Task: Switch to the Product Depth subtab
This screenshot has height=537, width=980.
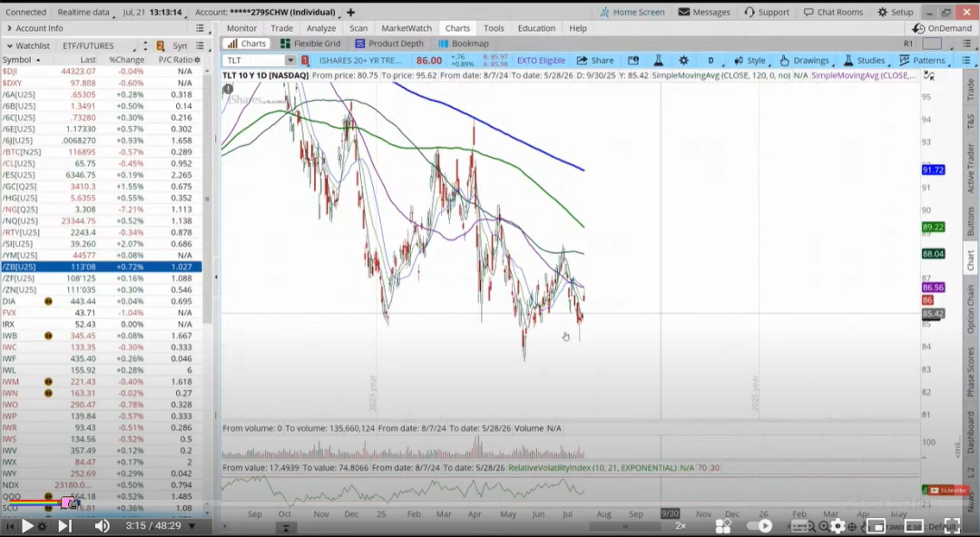Action: pos(388,44)
